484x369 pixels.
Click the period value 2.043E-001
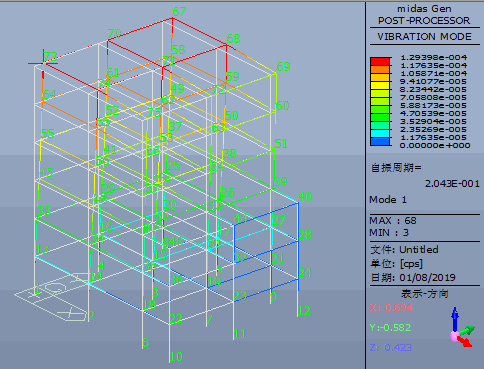[452, 184]
